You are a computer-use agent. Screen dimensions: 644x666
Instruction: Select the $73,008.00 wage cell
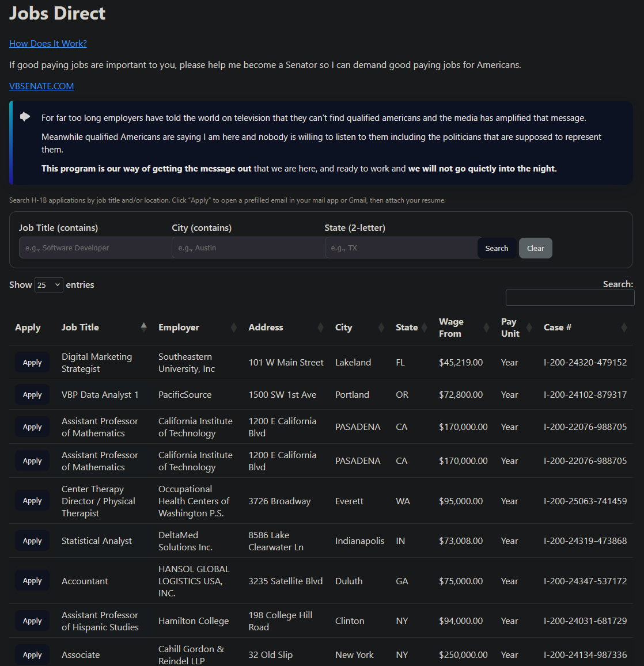coord(461,541)
